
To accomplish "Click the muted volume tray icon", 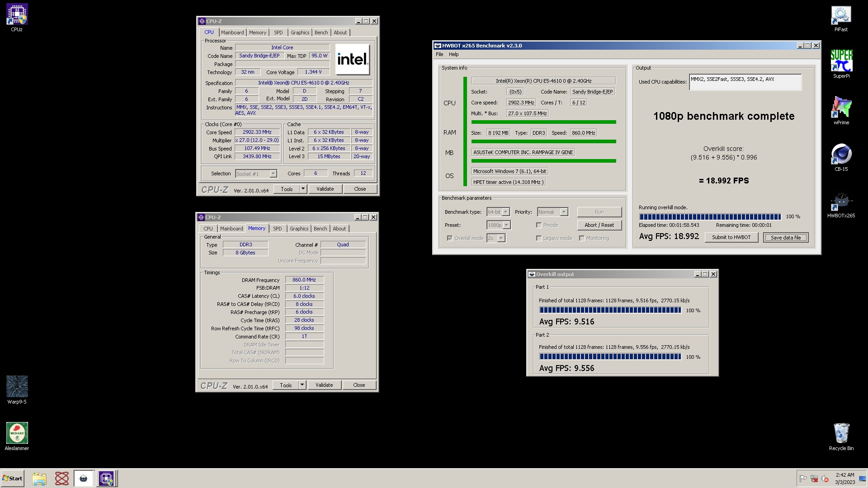I will 825,479.
